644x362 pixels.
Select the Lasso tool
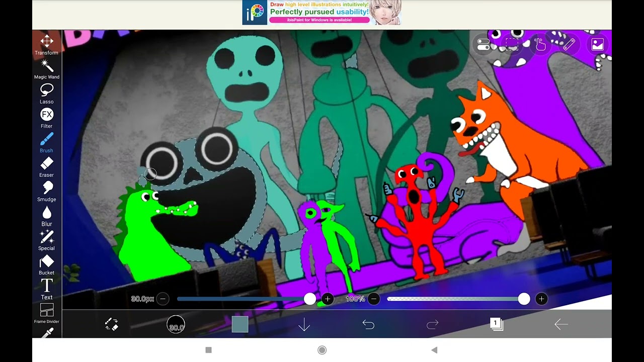(x=46, y=94)
